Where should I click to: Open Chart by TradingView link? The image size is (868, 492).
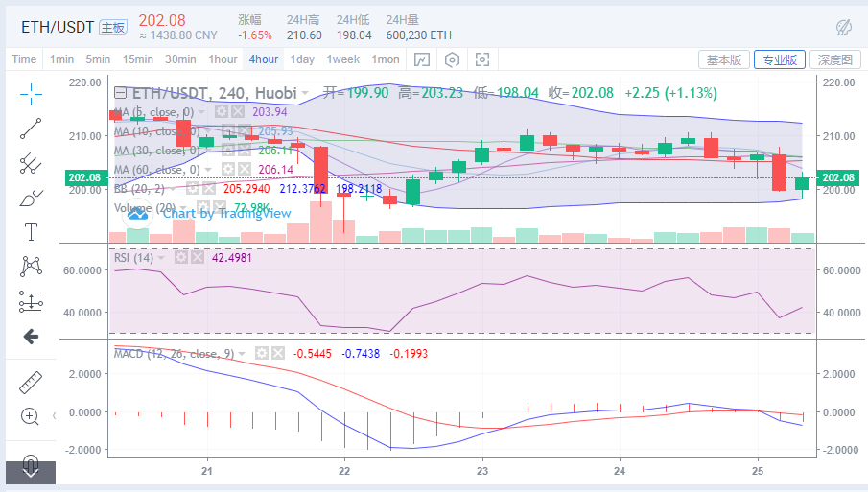tap(227, 214)
